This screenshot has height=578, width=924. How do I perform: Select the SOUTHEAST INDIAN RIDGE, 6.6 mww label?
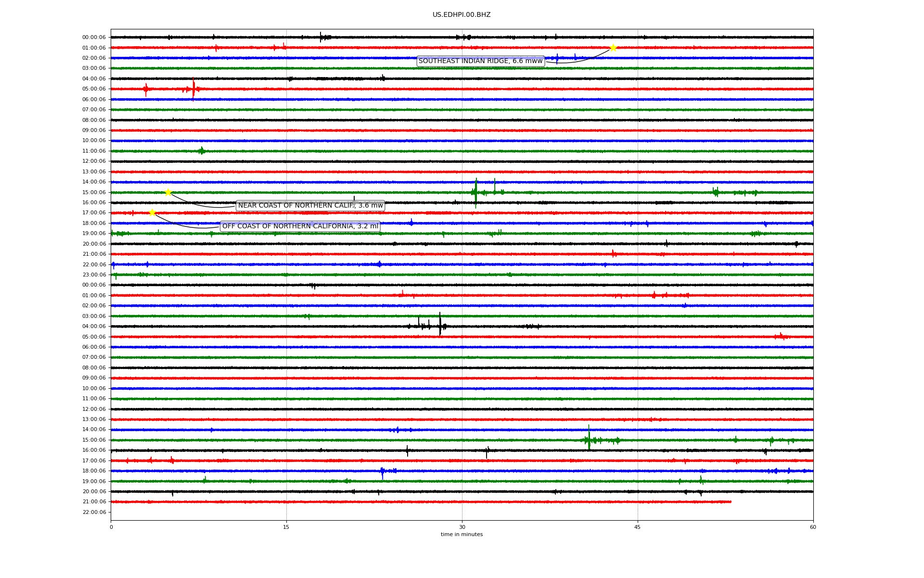[480, 61]
